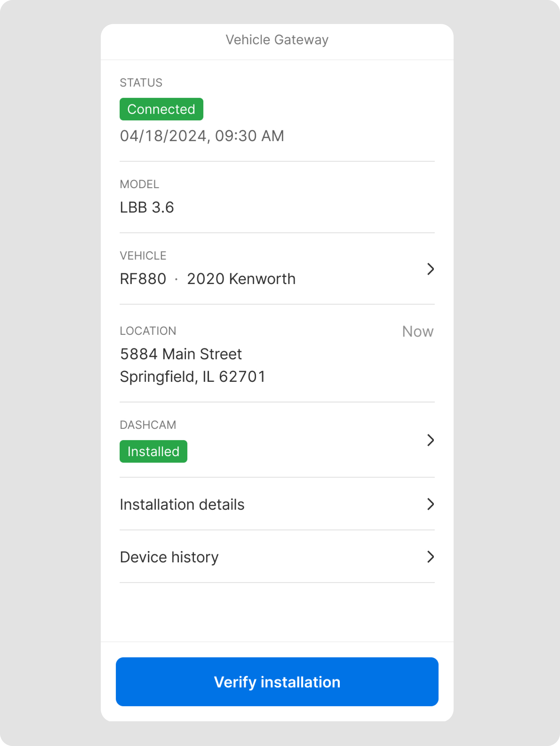Tap the LOCATION section label
The width and height of the screenshot is (560, 746).
148,331
